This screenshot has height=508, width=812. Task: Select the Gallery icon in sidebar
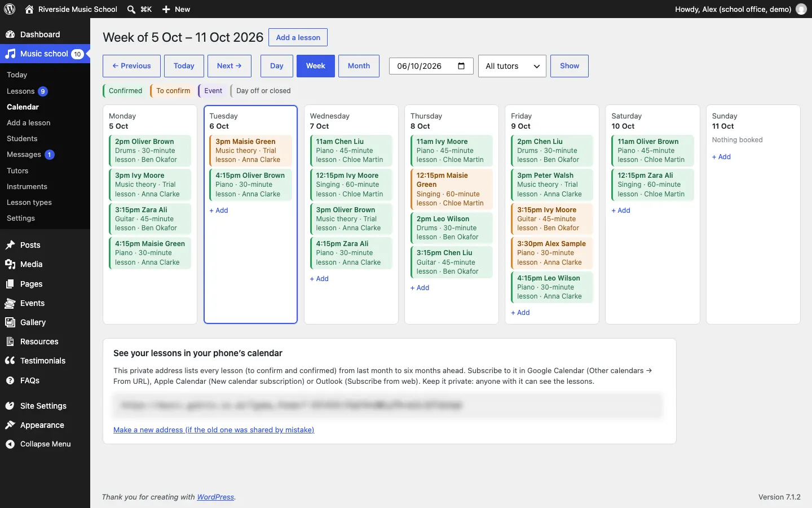pos(10,322)
